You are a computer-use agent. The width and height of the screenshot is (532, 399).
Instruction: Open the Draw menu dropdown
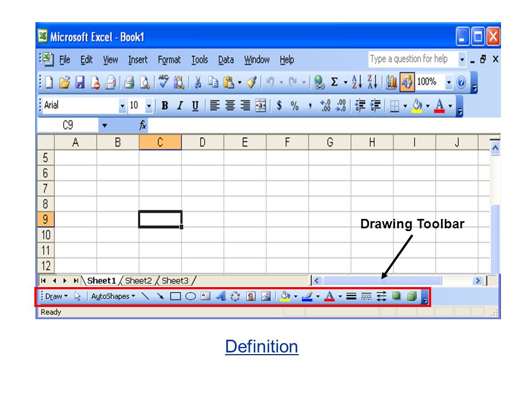tap(57, 296)
